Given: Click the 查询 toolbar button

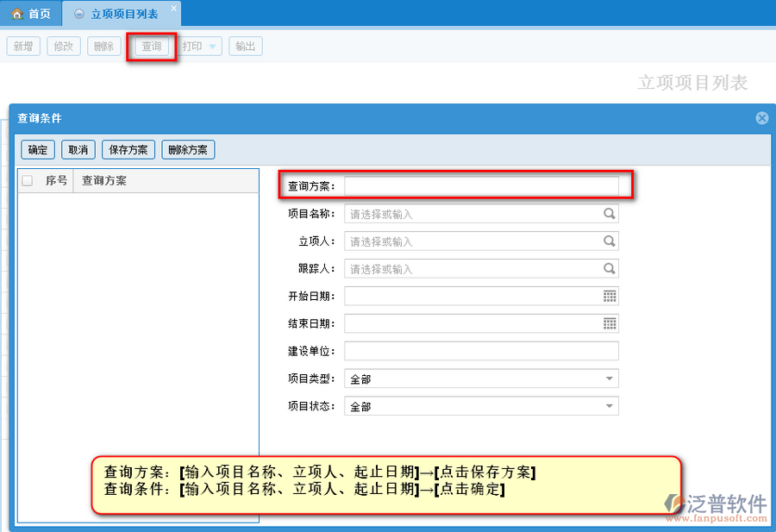Looking at the screenshot, I should point(152,47).
